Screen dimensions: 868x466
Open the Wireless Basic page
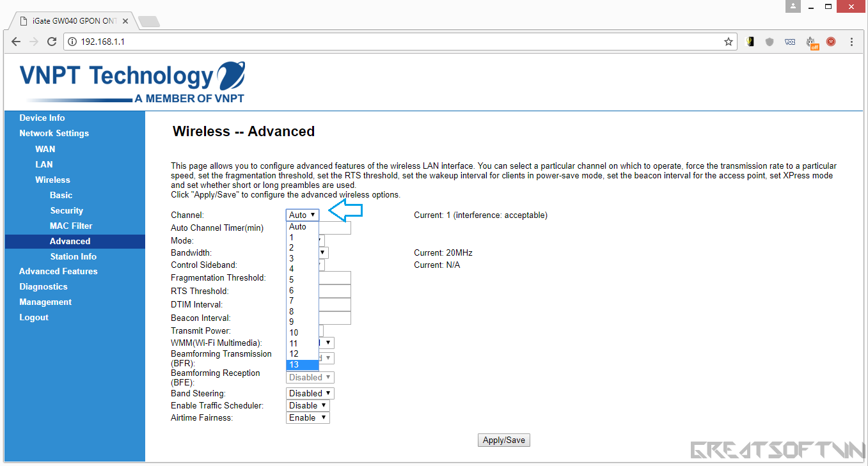[61, 195]
